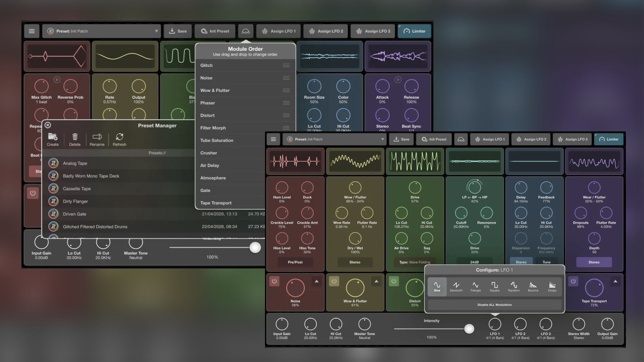Toggle the Limiter in the back window
Image resolution: width=644 pixels, height=362 pixels.
click(414, 31)
